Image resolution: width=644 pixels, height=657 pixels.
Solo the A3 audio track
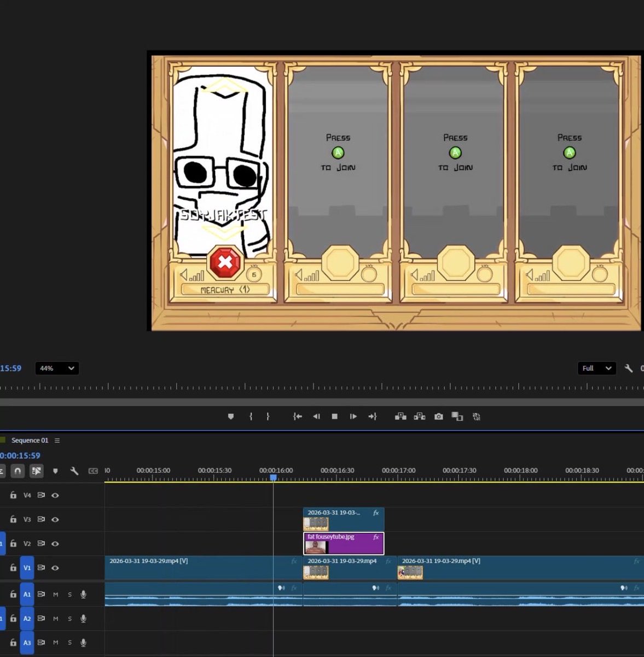tap(69, 643)
